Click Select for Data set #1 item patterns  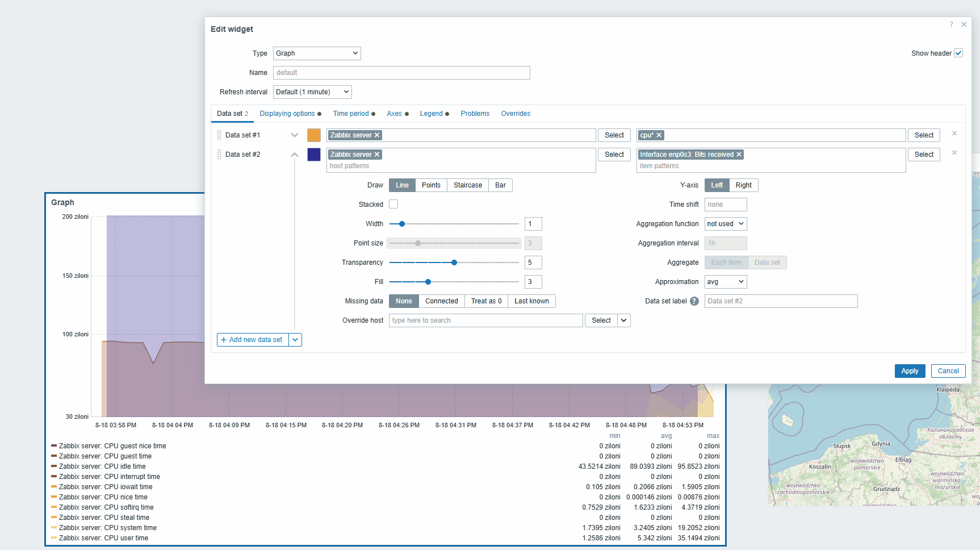924,135
